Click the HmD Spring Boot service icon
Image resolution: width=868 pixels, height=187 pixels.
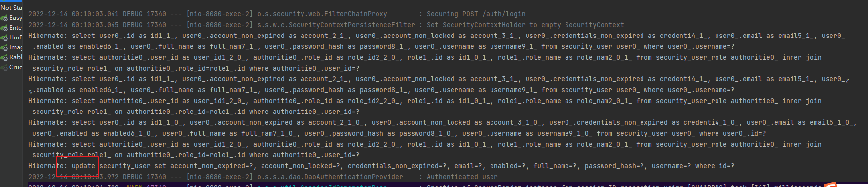coord(4,38)
